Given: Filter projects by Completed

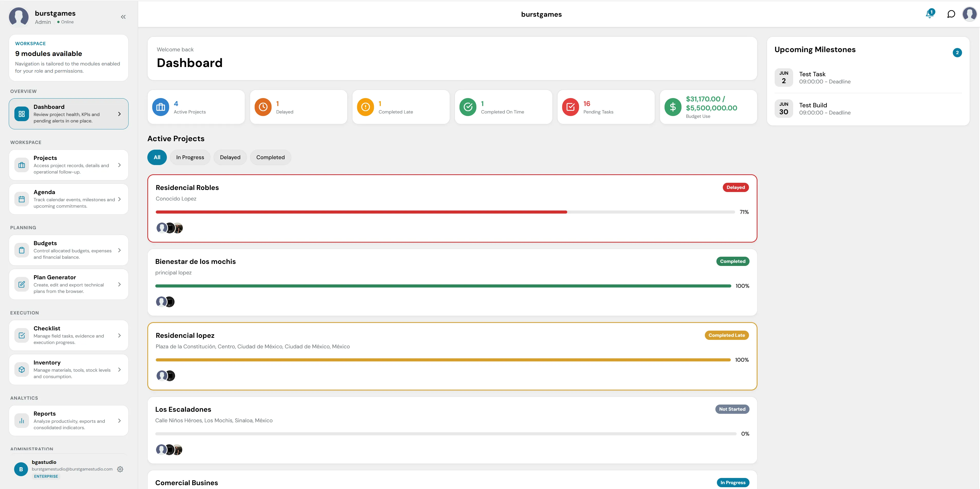Looking at the screenshot, I should pyautogui.click(x=271, y=157).
